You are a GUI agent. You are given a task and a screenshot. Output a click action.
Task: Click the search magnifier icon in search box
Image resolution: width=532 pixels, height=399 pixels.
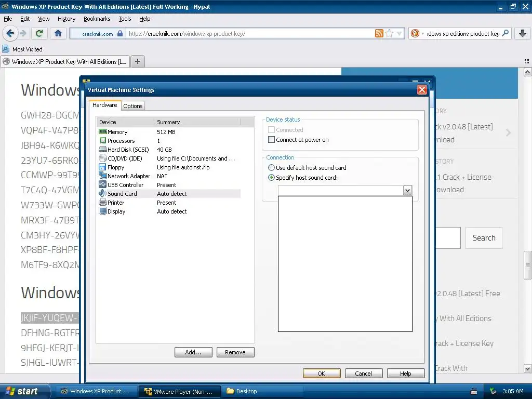click(505, 33)
